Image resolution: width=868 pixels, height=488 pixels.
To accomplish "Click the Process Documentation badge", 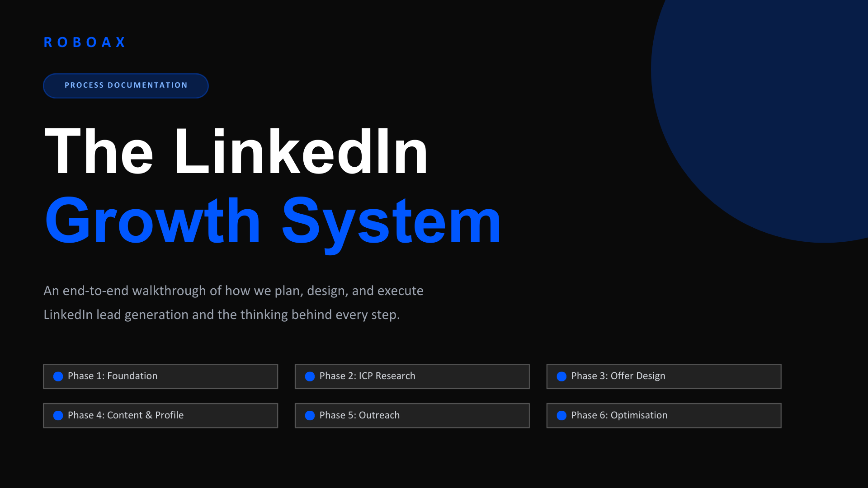I will (x=126, y=85).
